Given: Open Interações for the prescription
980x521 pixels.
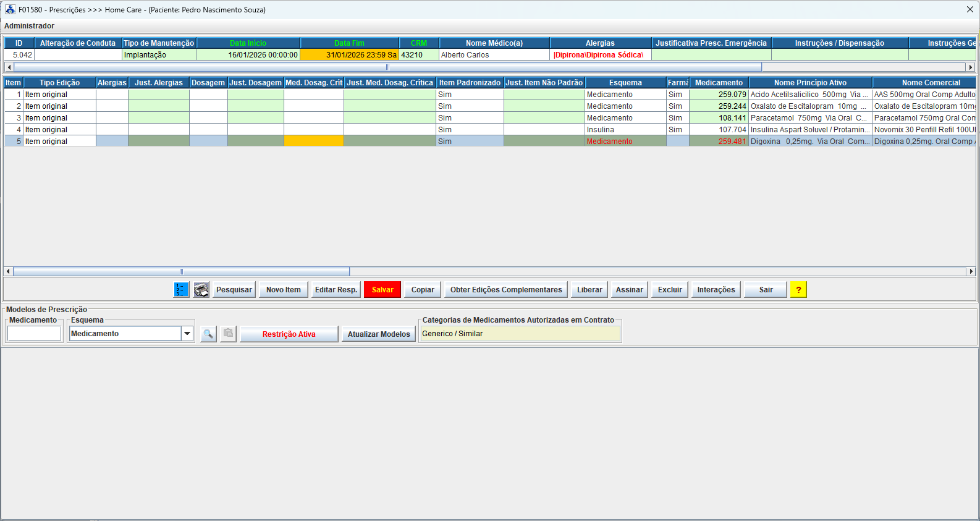Looking at the screenshot, I should [716, 290].
